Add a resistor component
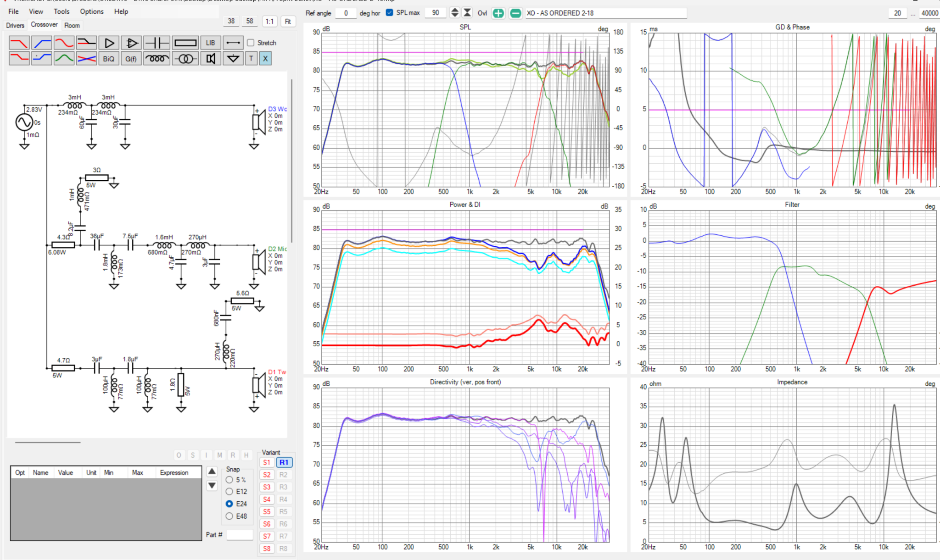 [x=185, y=43]
